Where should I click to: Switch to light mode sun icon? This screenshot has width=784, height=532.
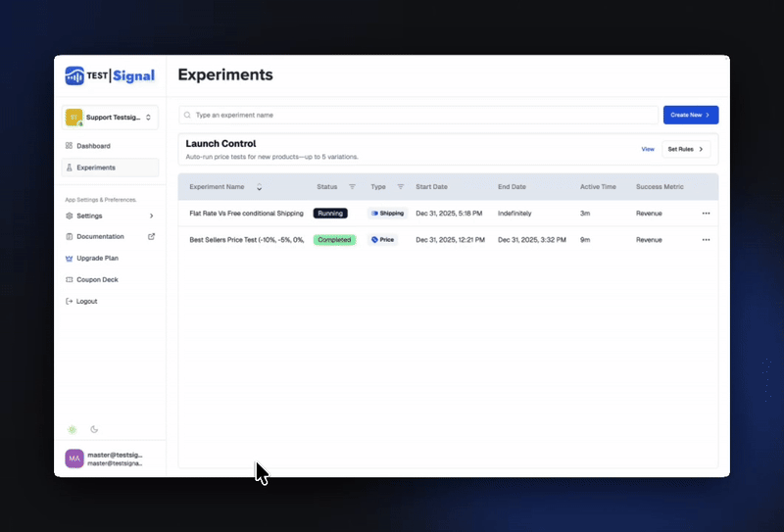[x=72, y=429]
